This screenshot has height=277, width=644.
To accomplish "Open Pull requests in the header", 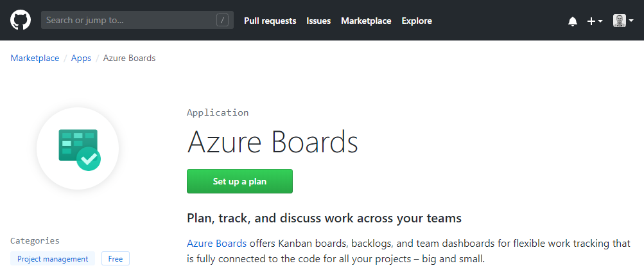I will [x=270, y=21].
